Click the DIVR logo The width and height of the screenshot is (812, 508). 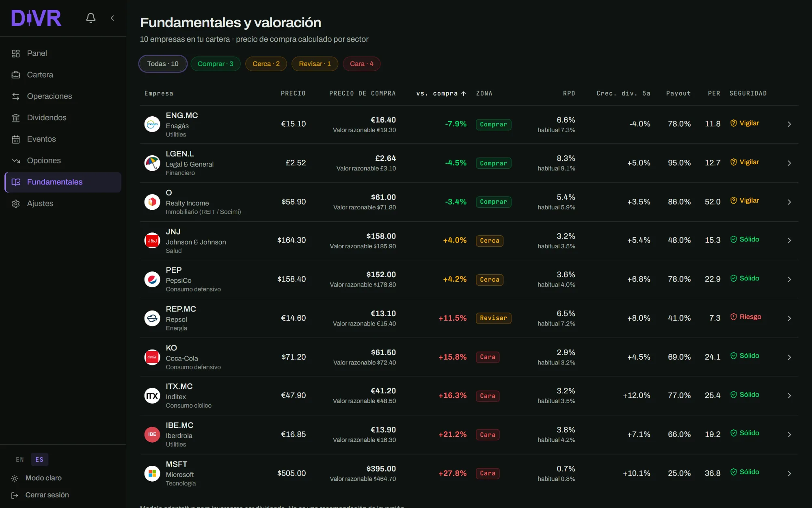pyautogui.click(x=37, y=18)
